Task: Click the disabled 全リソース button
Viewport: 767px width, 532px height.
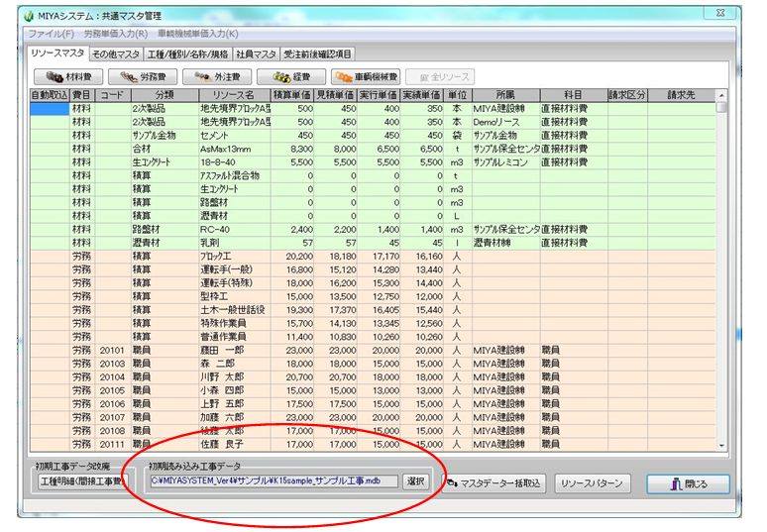Action: click(440, 76)
